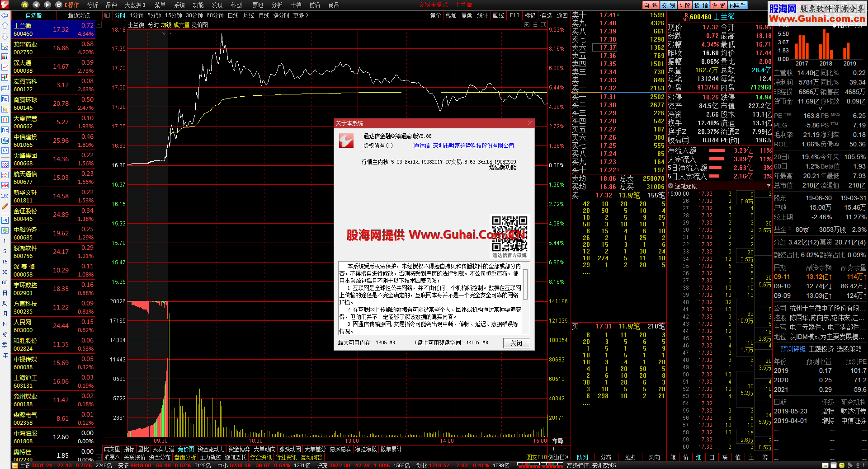Select the pencil drawing tool in sidebar
Screen dimensions: 868x469
pyautogui.click(x=5, y=206)
